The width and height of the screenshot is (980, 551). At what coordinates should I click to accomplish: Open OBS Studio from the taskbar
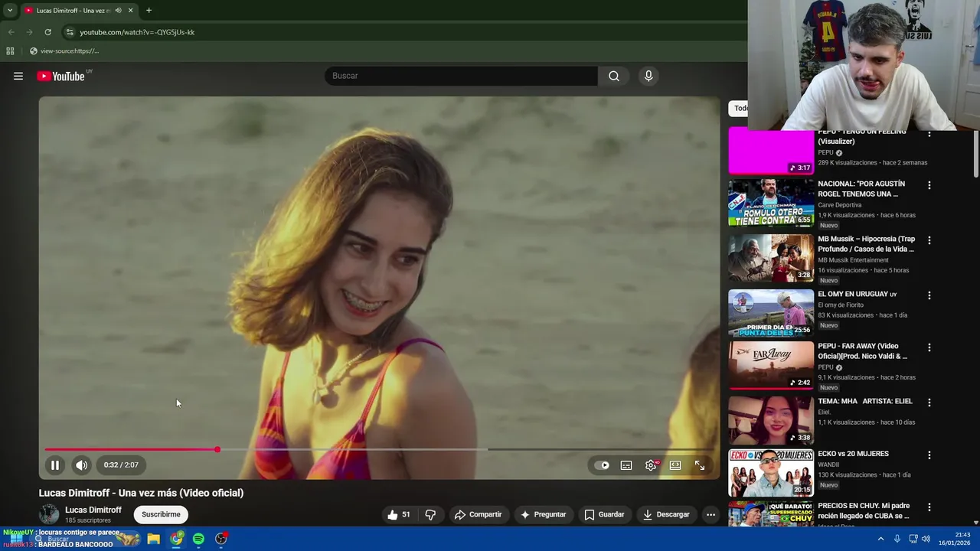pyautogui.click(x=221, y=539)
